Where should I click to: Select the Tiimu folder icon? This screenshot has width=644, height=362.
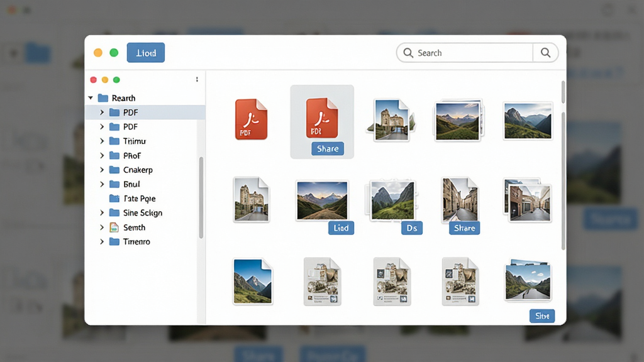coord(114,141)
